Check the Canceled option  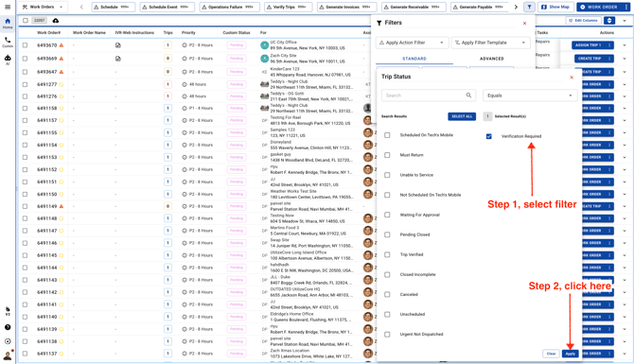387,295
